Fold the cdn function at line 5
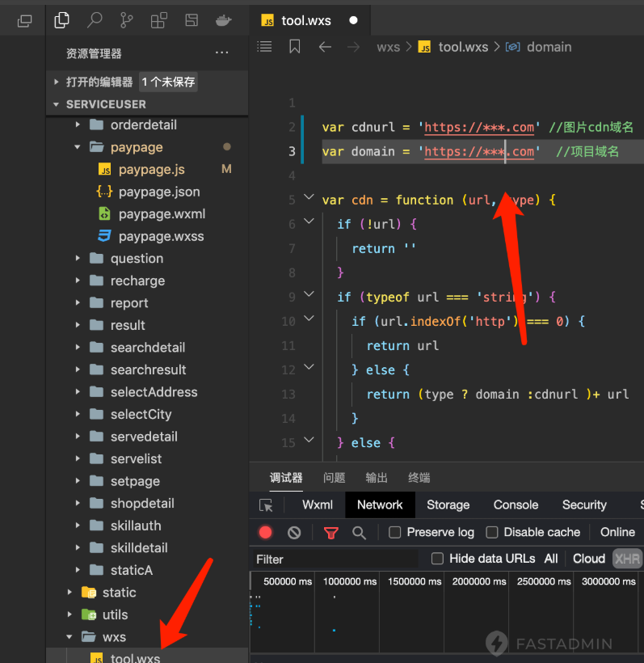This screenshot has height=663, width=644. coord(308,198)
